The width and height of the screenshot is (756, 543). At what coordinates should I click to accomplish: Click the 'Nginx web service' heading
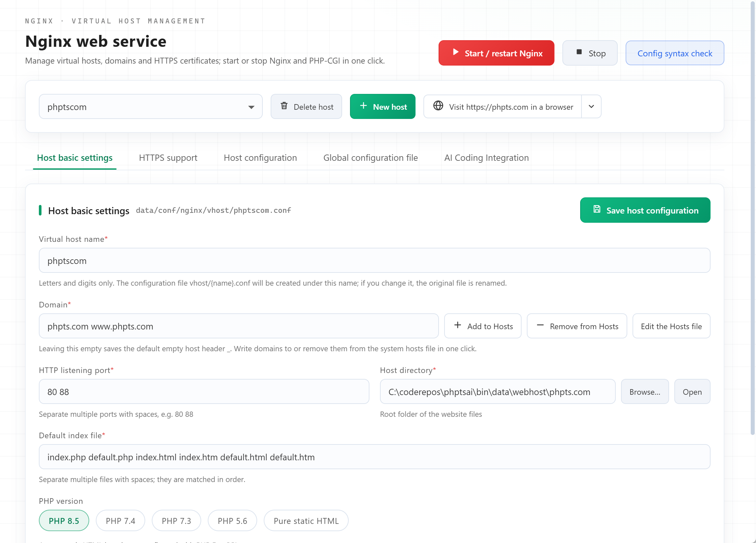click(96, 42)
